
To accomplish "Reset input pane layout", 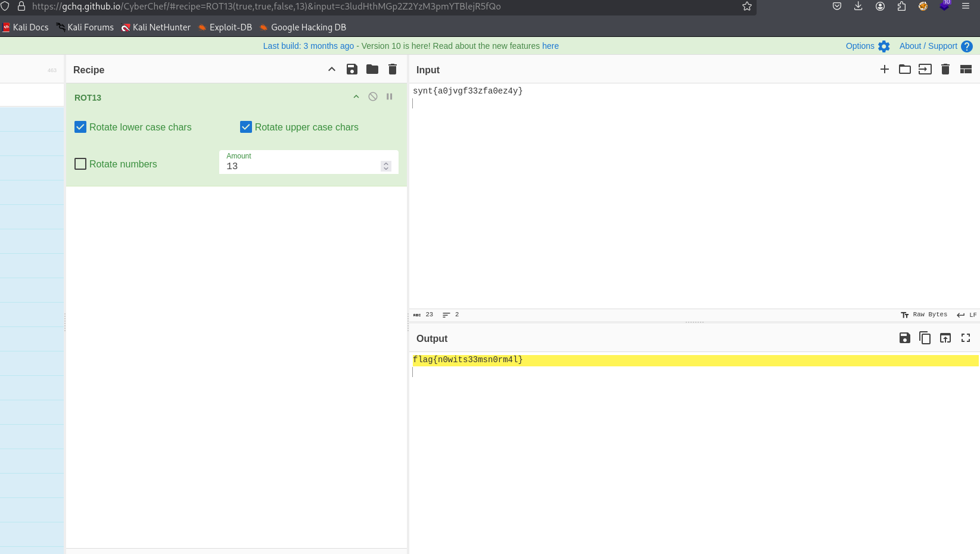I will click(x=966, y=70).
